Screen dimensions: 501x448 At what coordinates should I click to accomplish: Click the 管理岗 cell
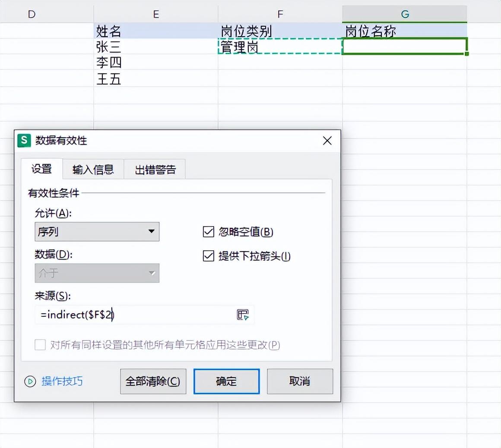tap(280, 47)
